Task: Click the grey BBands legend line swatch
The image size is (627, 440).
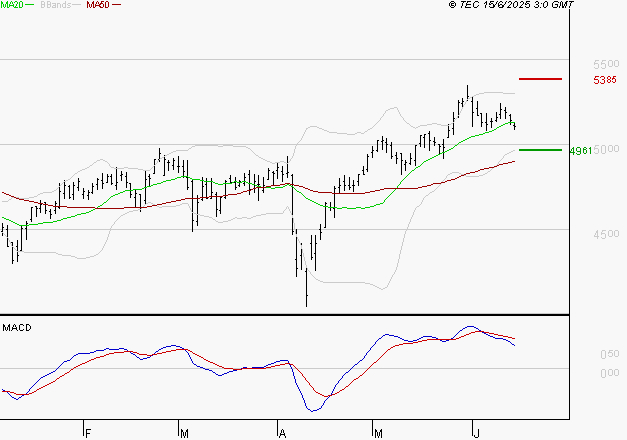Action: (x=77, y=5)
